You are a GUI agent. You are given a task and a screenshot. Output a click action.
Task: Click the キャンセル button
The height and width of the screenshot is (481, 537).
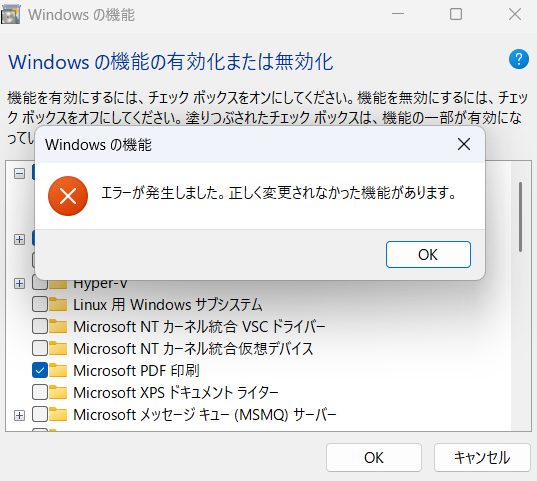(x=482, y=457)
